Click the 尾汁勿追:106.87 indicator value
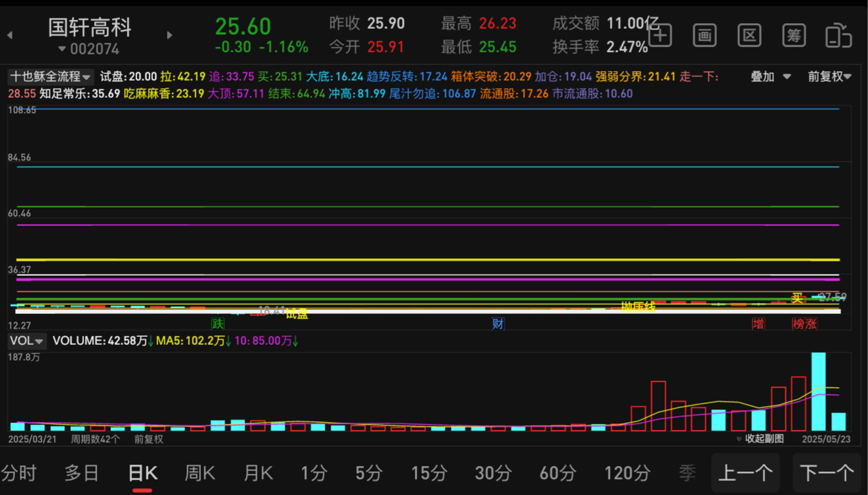868x495 pixels. 433,93
